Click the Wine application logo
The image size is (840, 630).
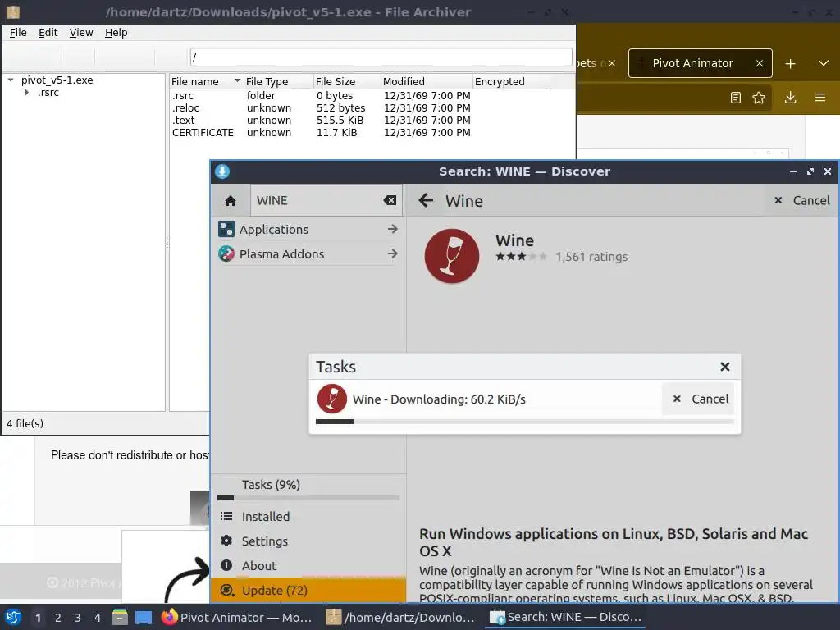[x=452, y=256]
